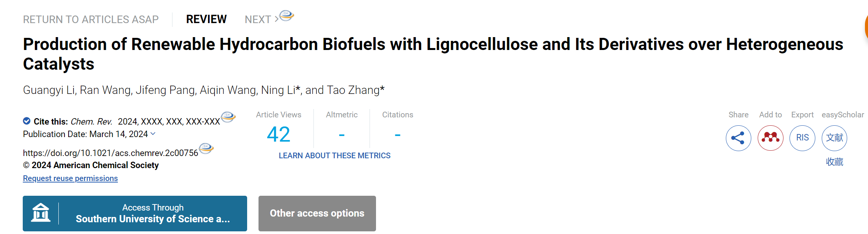Open Request reuse permissions link
The image size is (868, 234).
[71, 178]
